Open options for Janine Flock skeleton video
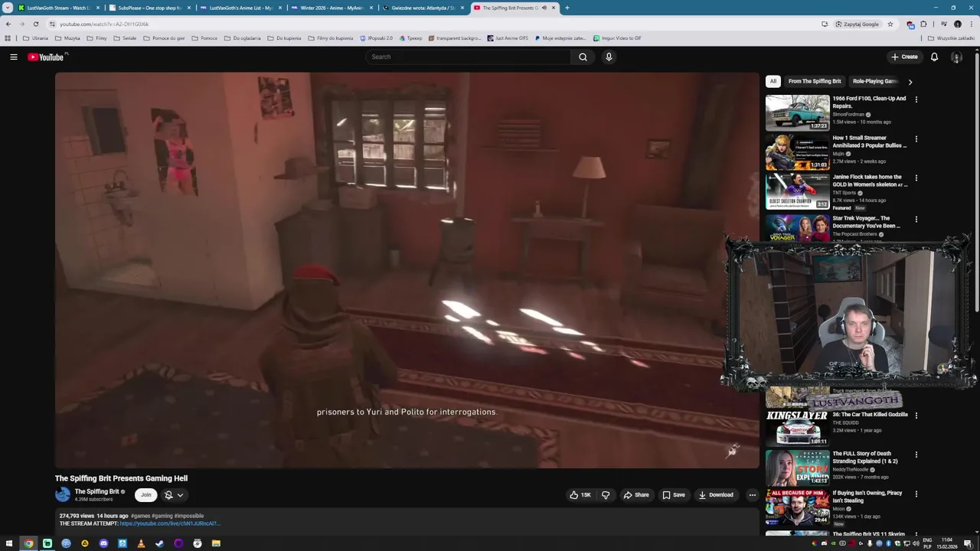The image size is (980, 551). point(916,178)
